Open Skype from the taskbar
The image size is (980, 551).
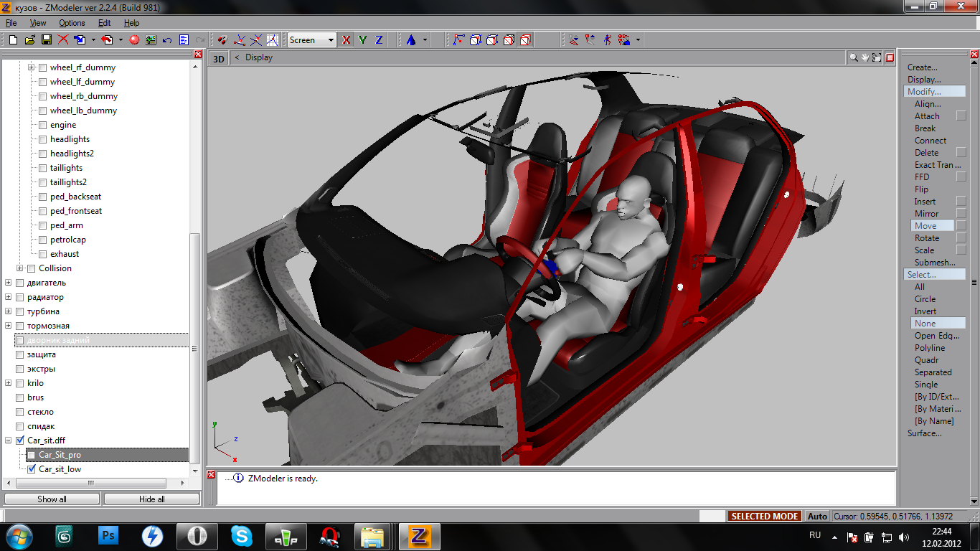242,536
